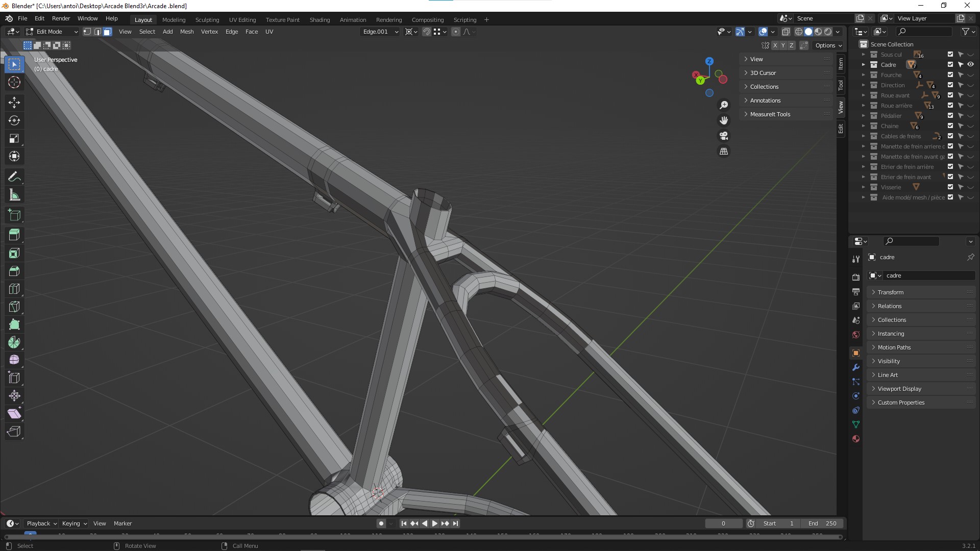Open the Mesh menu
980x551 pixels.
[x=187, y=32]
